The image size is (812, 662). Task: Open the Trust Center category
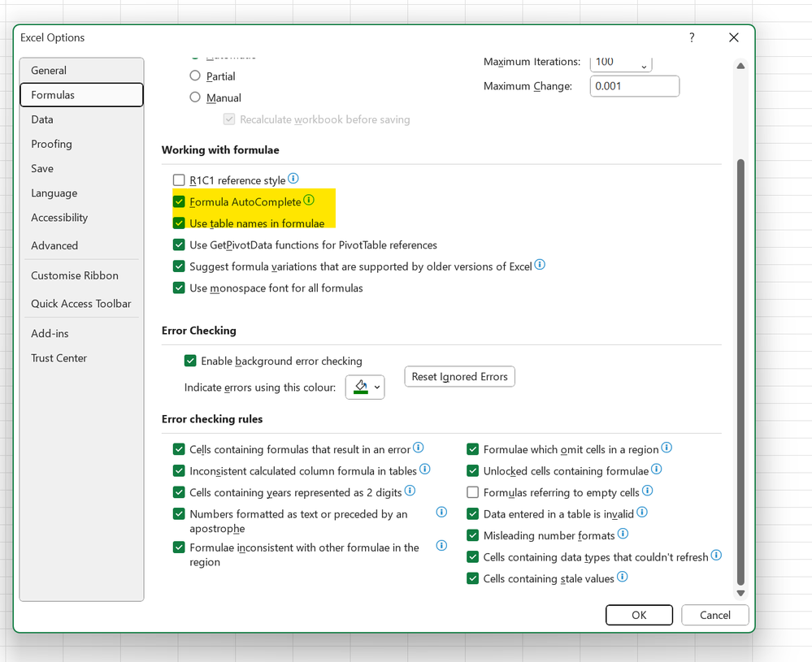point(82,358)
